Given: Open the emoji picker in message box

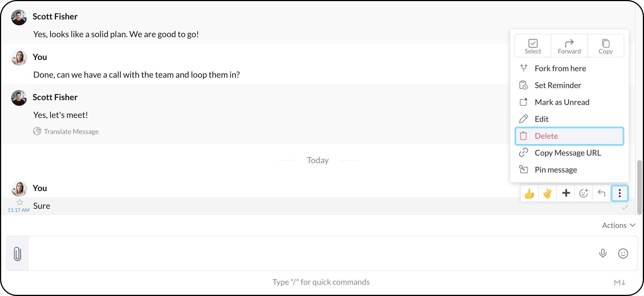Looking at the screenshot, I should 623,254.
